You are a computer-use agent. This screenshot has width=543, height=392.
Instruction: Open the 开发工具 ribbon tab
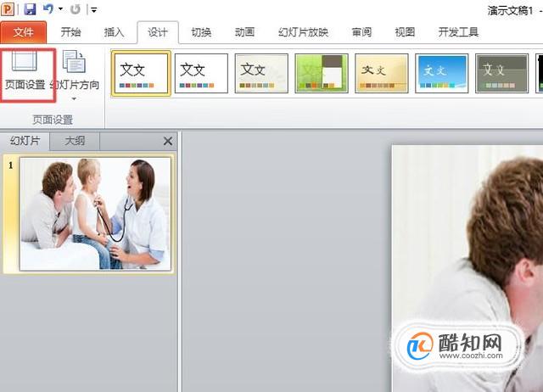458,32
